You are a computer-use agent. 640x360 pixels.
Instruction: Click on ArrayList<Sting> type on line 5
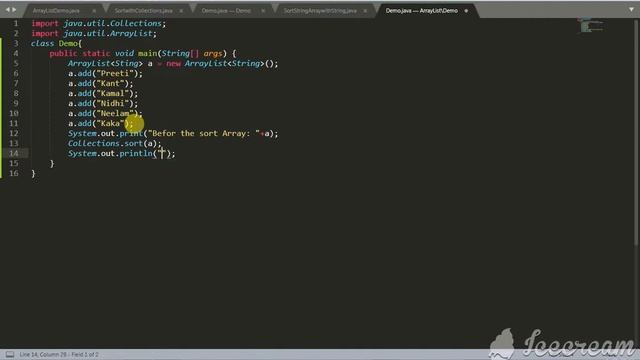point(105,63)
